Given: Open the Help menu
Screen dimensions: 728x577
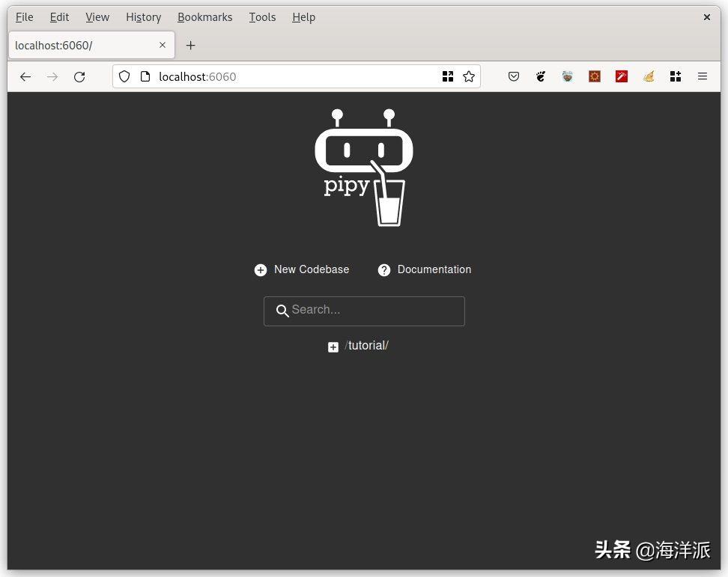Looking at the screenshot, I should tap(303, 17).
